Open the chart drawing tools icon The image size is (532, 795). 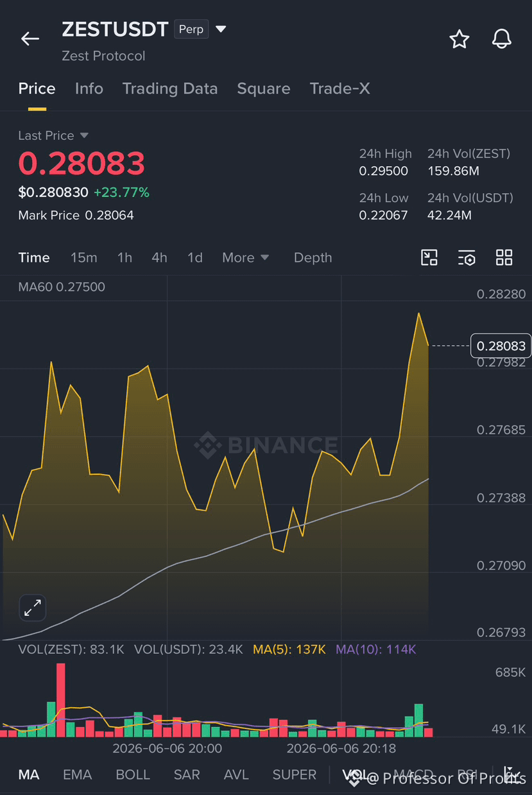pyautogui.click(x=429, y=258)
